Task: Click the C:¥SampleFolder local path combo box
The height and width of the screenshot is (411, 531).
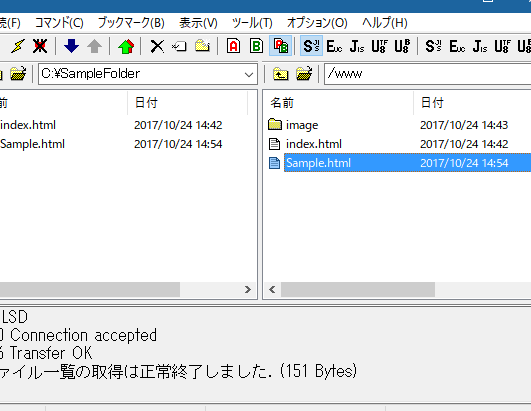Action: tap(148, 73)
